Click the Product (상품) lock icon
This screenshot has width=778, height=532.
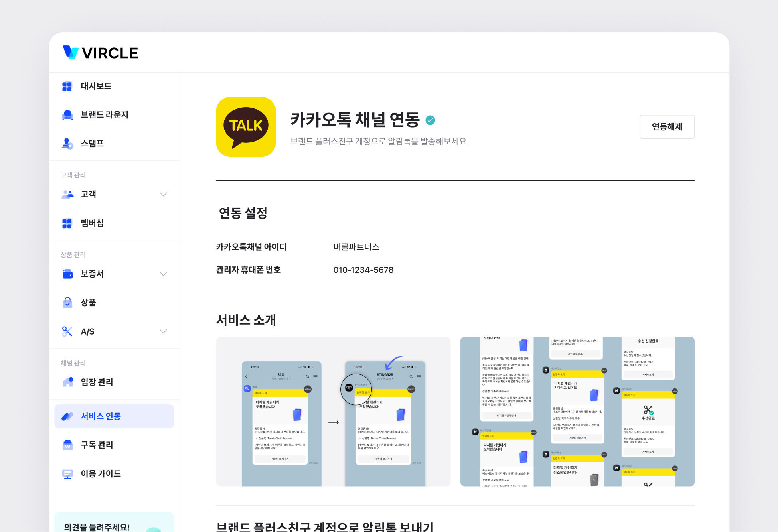(x=67, y=303)
